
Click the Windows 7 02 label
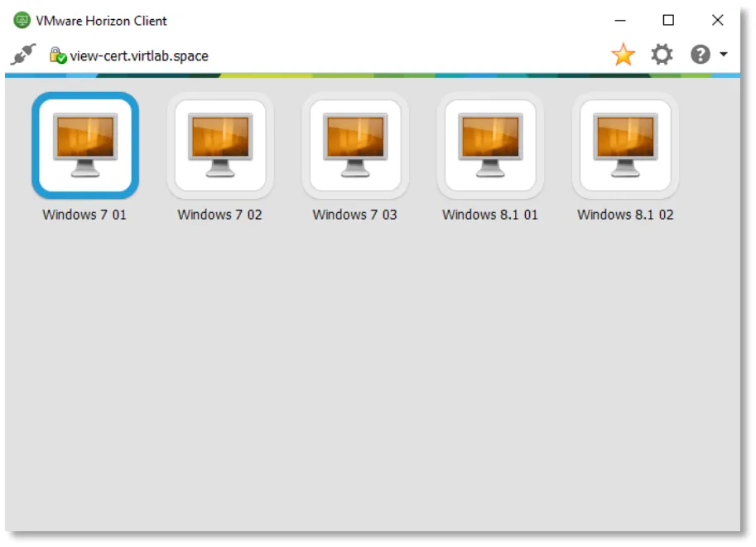219,215
